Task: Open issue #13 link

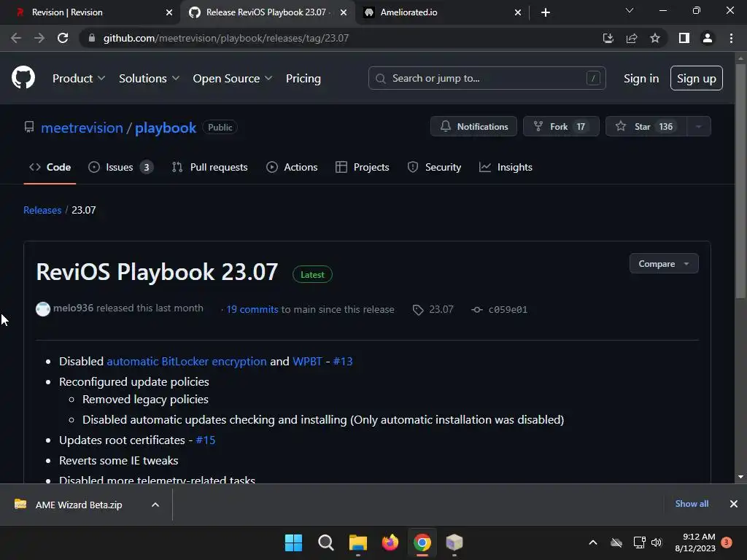Action: pos(343,362)
